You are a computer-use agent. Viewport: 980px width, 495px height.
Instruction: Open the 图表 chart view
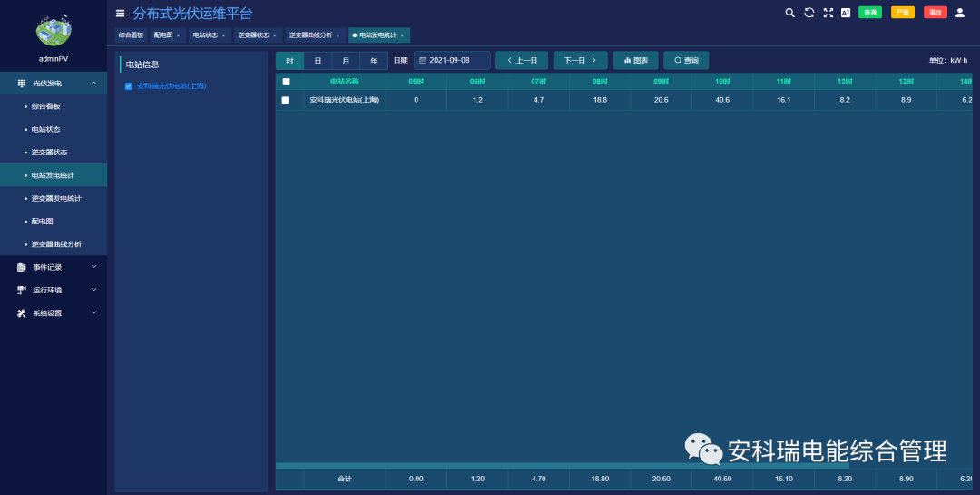pos(635,61)
